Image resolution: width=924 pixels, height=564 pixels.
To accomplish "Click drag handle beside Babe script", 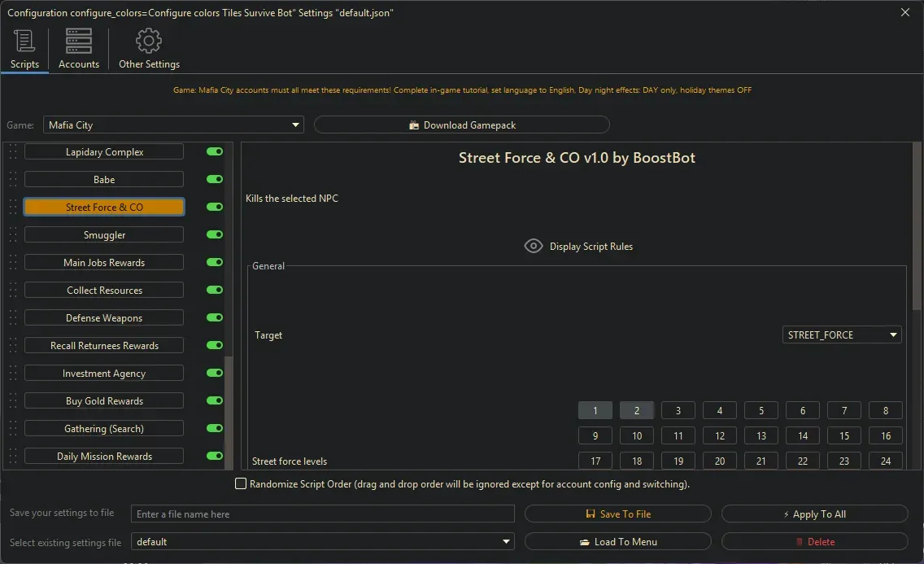I will (12, 180).
